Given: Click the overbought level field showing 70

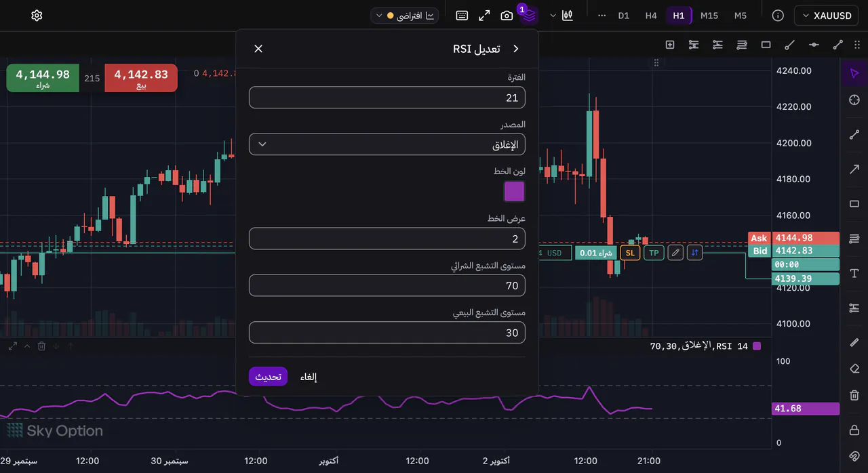Looking at the screenshot, I should point(387,285).
